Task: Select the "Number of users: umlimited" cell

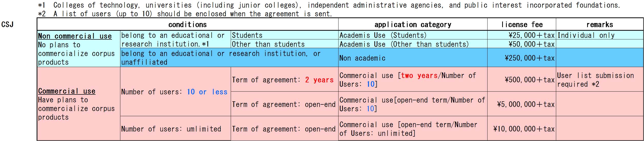Action: (x=171, y=129)
